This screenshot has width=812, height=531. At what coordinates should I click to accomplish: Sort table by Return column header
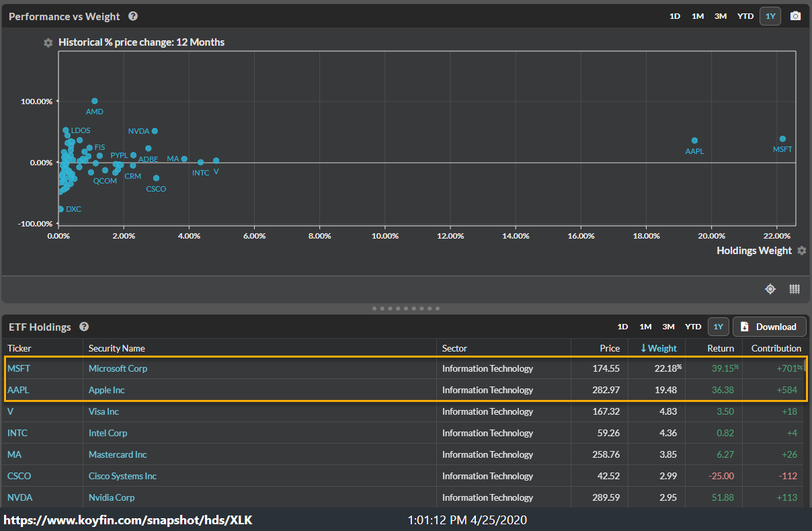pyautogui.click(x=721, y=348)
